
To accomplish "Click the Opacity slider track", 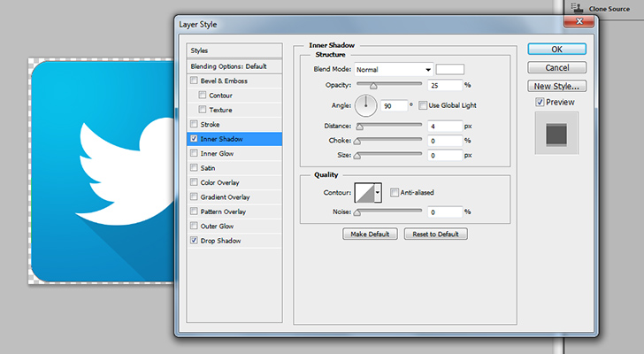I will 389,85.
